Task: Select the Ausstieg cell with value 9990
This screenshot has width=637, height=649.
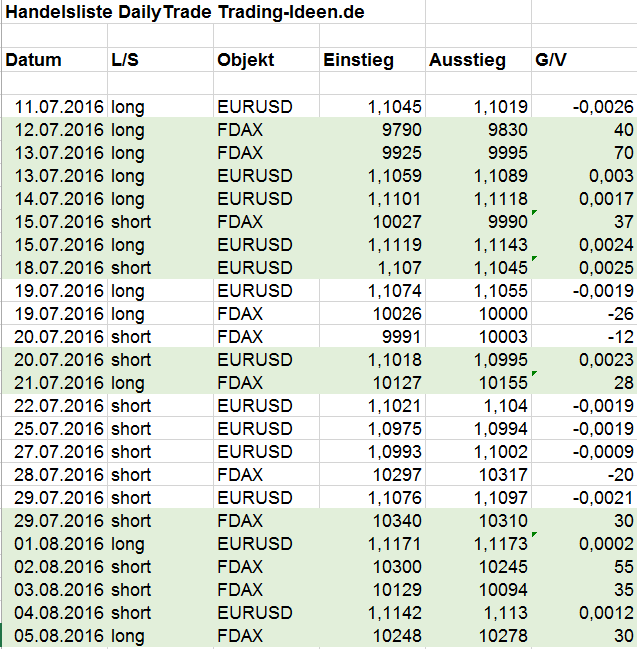Action: (478, 222)
